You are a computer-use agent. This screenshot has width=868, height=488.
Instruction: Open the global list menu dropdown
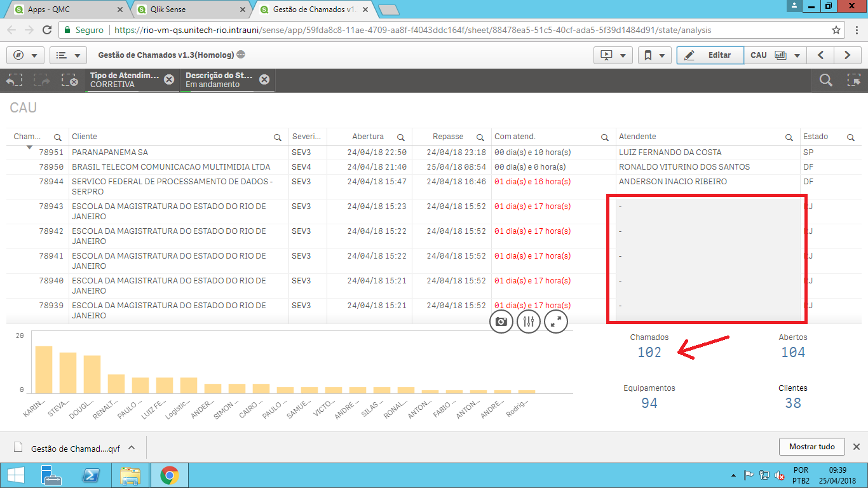(x=68, y=55)
